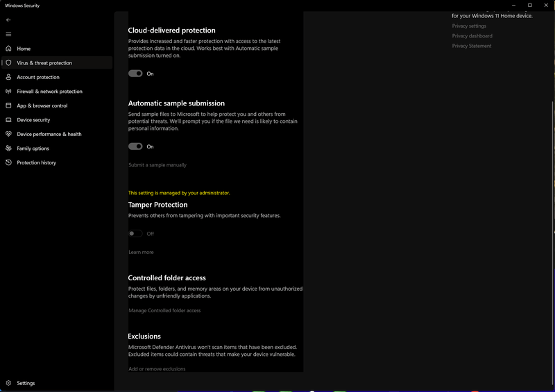Click the Exclusions heading
555x392 pixels.
144,336
